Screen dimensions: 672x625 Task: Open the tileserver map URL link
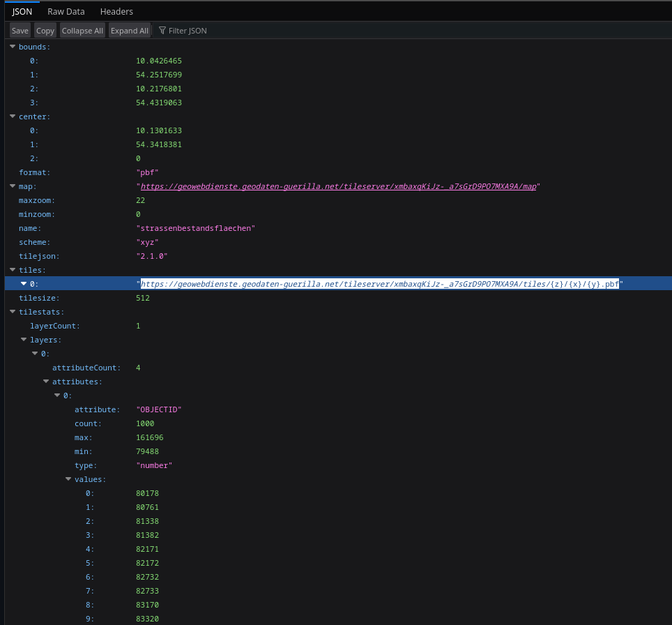coord(338,186)
